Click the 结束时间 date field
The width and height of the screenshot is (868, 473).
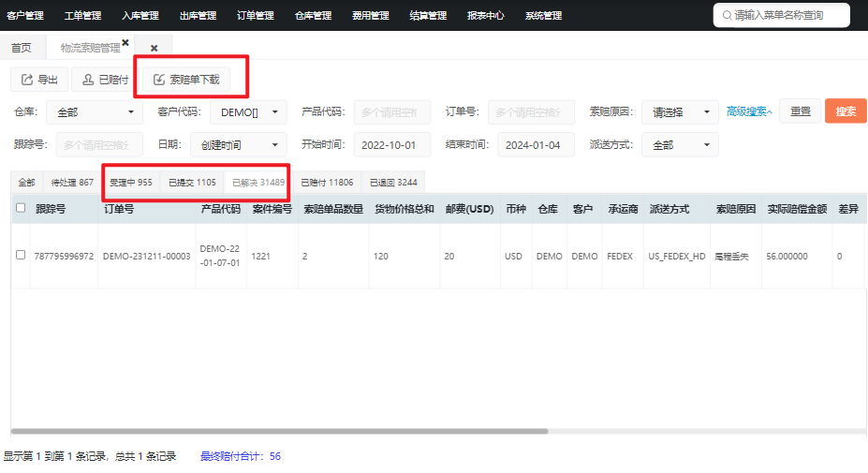[x=536, y=145]
